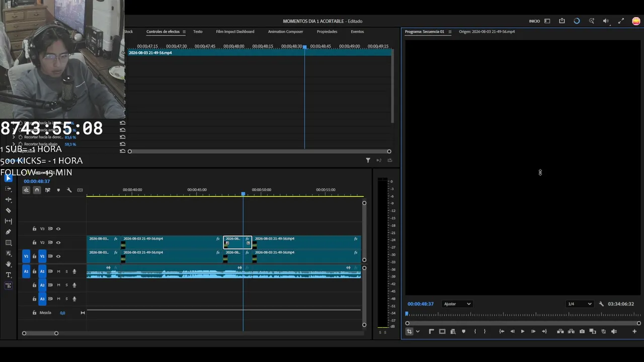Click the INICIO home button
This screenshot has width=644, height=362.
tap(534, 21)
